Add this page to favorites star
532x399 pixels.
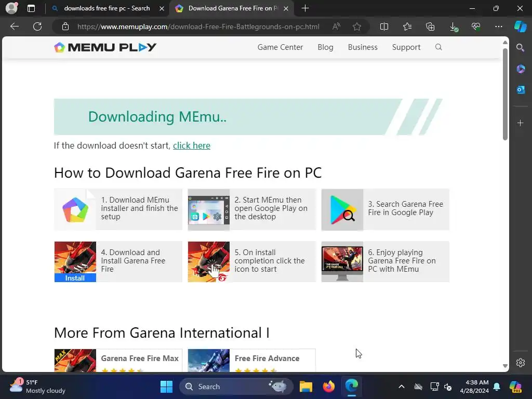click(356, 26)
